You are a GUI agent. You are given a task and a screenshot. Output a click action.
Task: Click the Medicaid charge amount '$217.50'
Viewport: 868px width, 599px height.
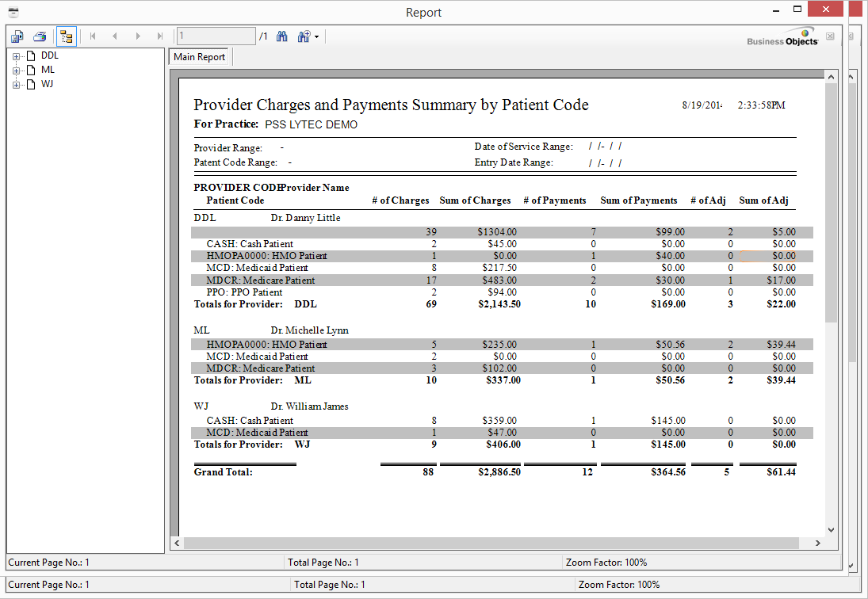tap(499, 268)
